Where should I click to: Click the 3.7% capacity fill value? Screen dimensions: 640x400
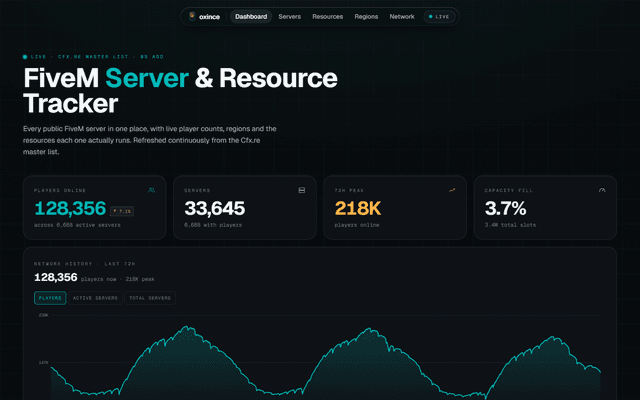pyautogui.click(x=505, y=208)
